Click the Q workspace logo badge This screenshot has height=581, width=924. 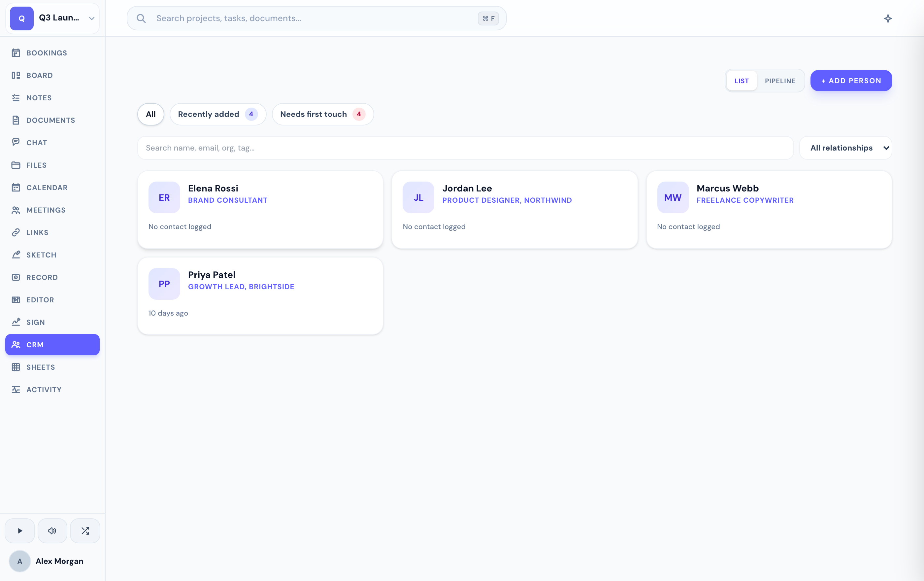coord(22,18)
